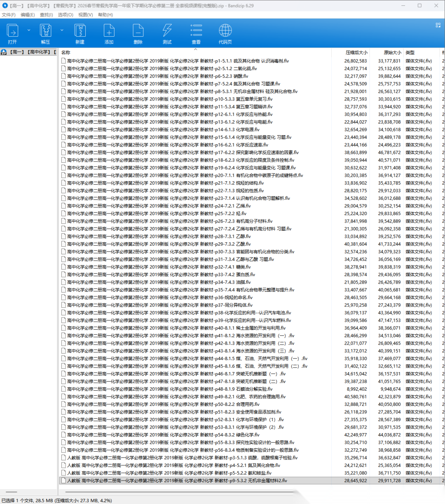Click the sort chevron above the 名称 column
445x504 pixels.
(196, 49)
